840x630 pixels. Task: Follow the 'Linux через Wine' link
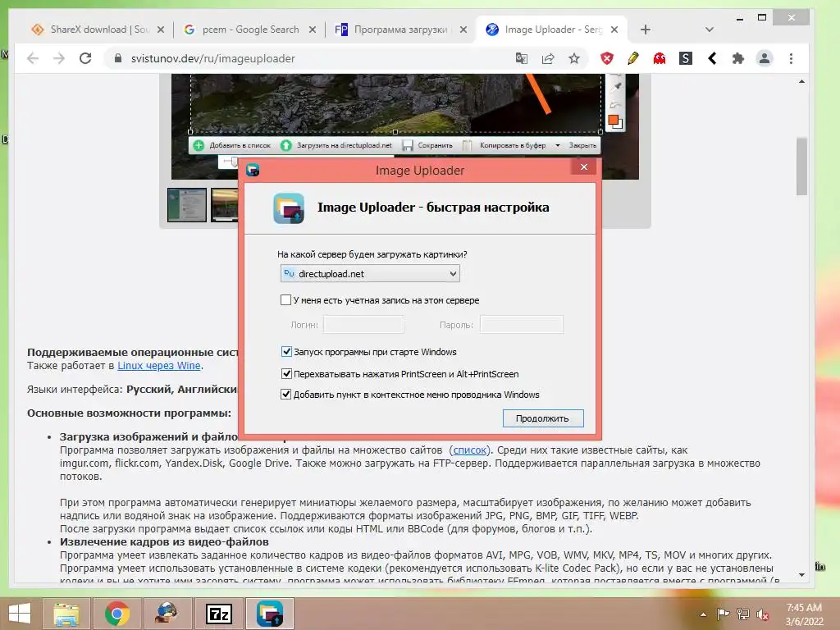point(159,365)
